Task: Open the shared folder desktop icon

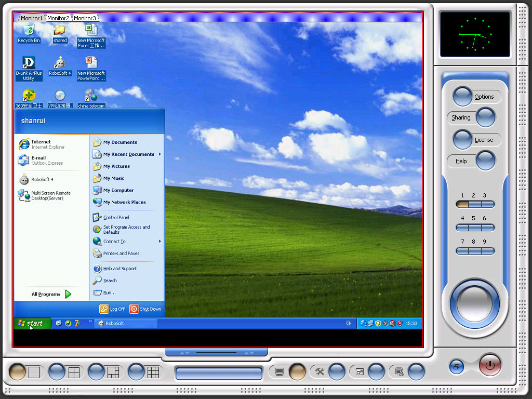Action: (x=60, y=33)
